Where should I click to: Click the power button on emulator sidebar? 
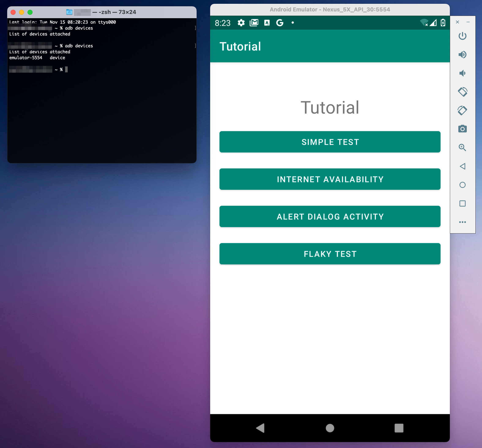[x=462, y=36]
